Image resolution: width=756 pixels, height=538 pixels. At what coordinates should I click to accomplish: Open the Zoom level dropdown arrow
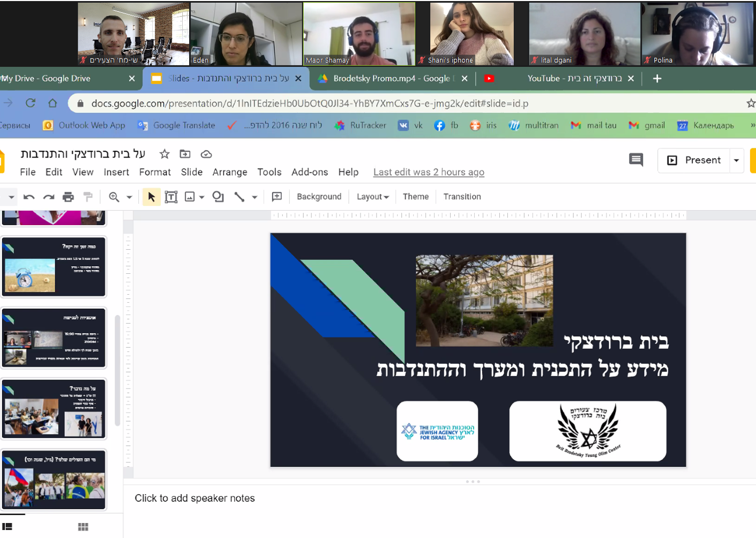(129, 197)
